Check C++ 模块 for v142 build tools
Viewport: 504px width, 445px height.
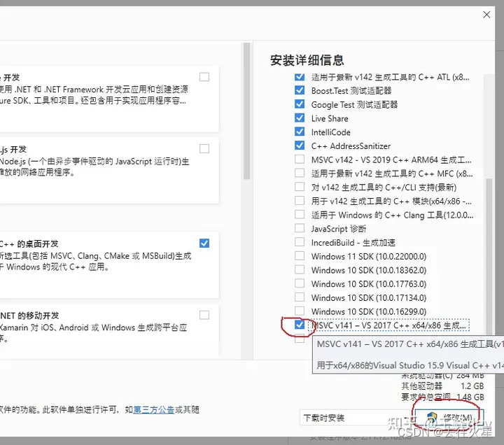(x=300, y=201)
